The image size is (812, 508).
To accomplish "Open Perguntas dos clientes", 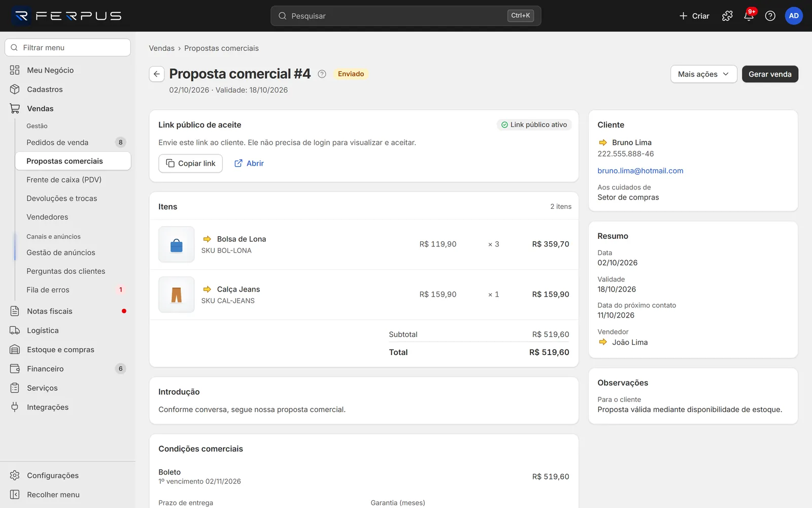I will coord(73,271).
